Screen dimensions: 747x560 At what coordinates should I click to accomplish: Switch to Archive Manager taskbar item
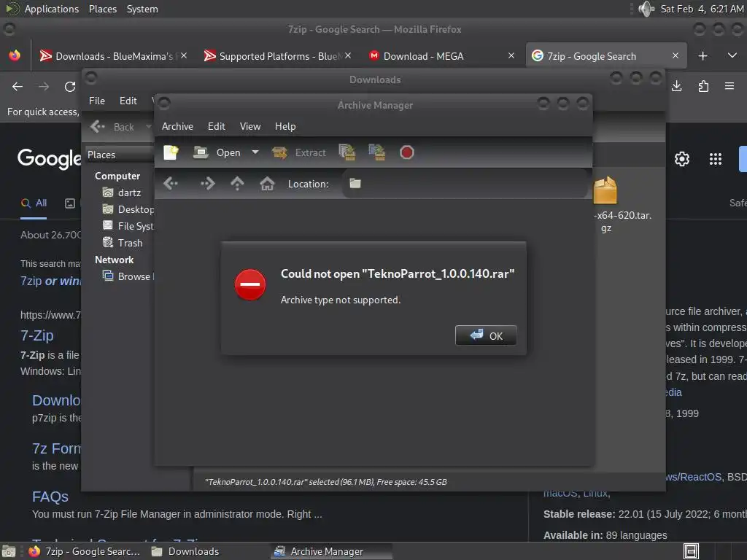(x=332, y=551)
